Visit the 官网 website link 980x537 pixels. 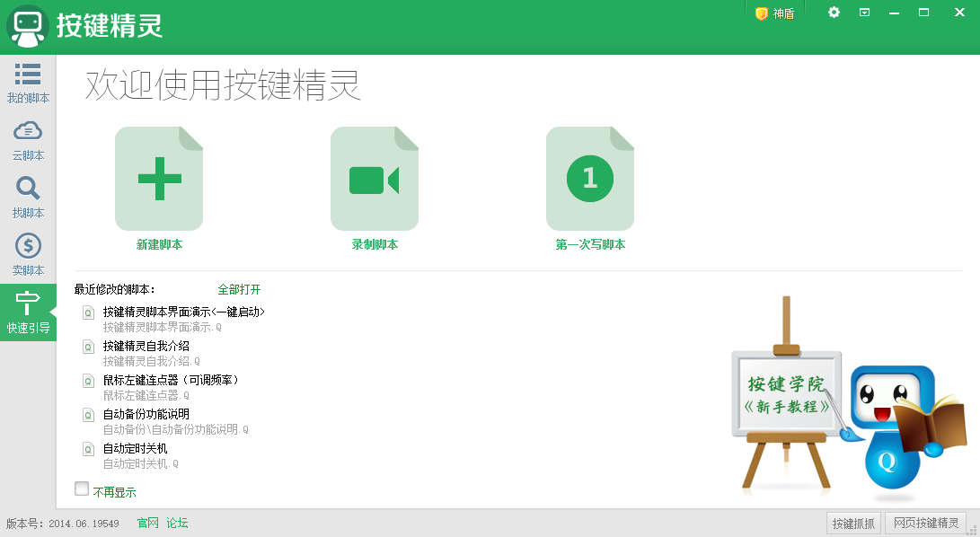(x=146, y=522)
